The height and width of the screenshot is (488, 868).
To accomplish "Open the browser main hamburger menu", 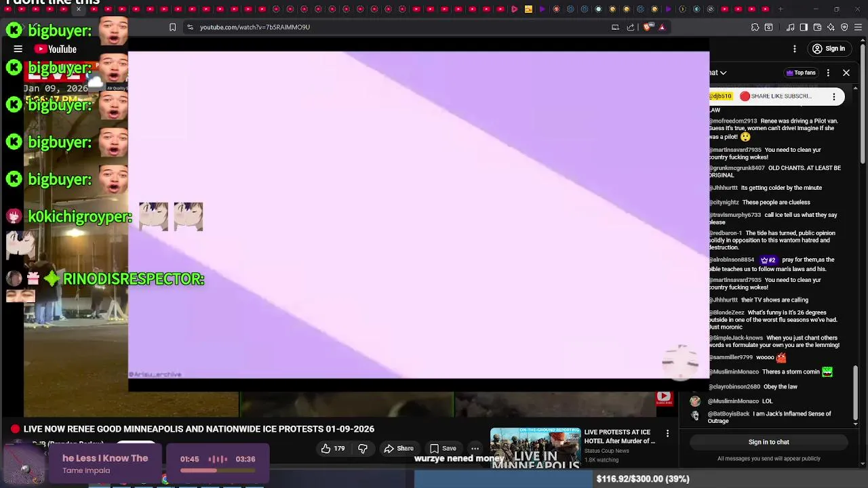I will point(858,27).
